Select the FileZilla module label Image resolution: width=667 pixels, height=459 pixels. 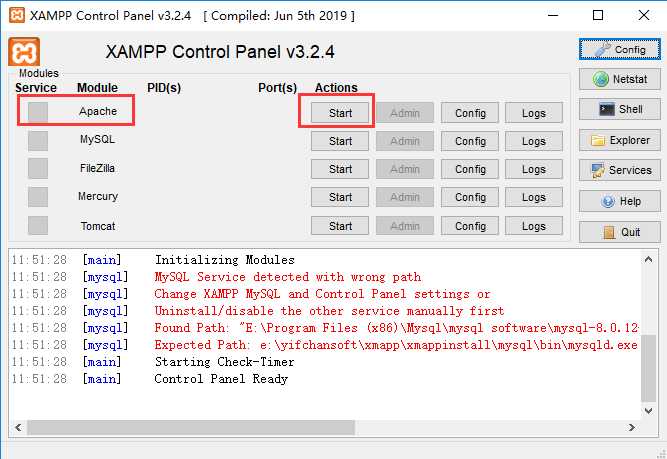click(97, 168)
